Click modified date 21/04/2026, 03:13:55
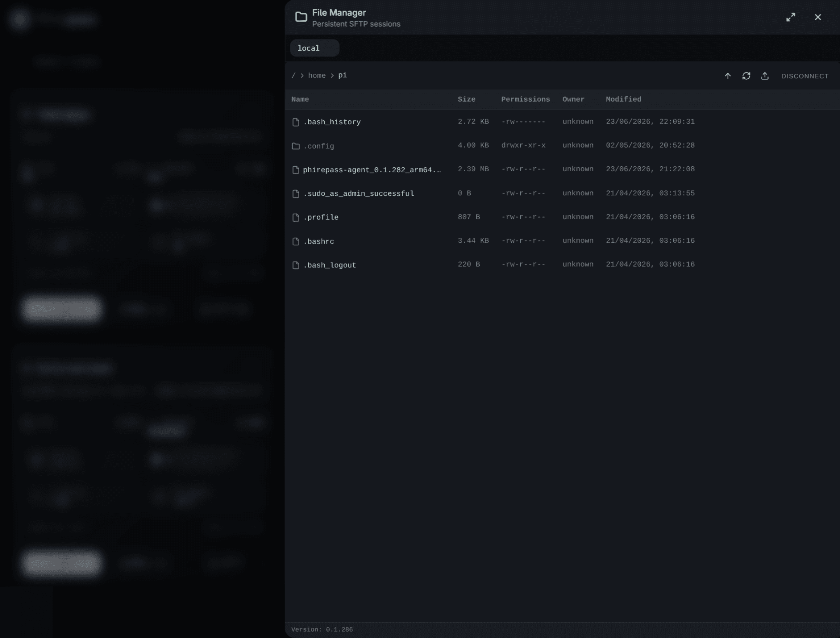 coord(650,193)
